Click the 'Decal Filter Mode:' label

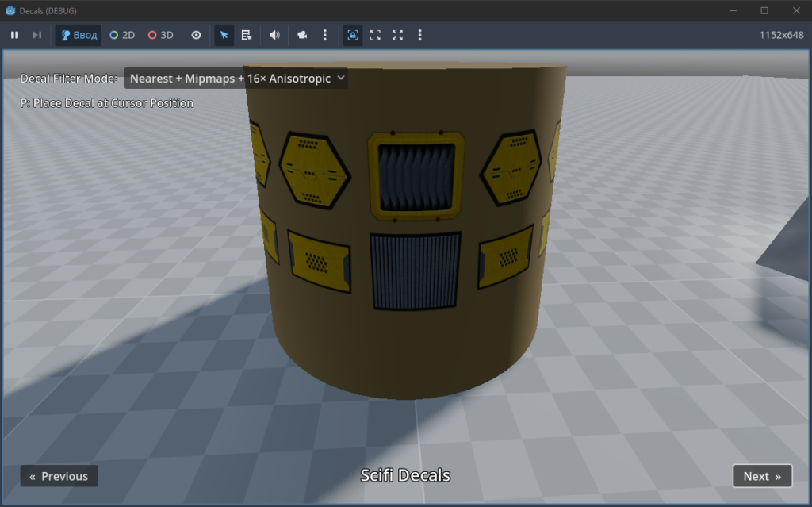(69, 79)
